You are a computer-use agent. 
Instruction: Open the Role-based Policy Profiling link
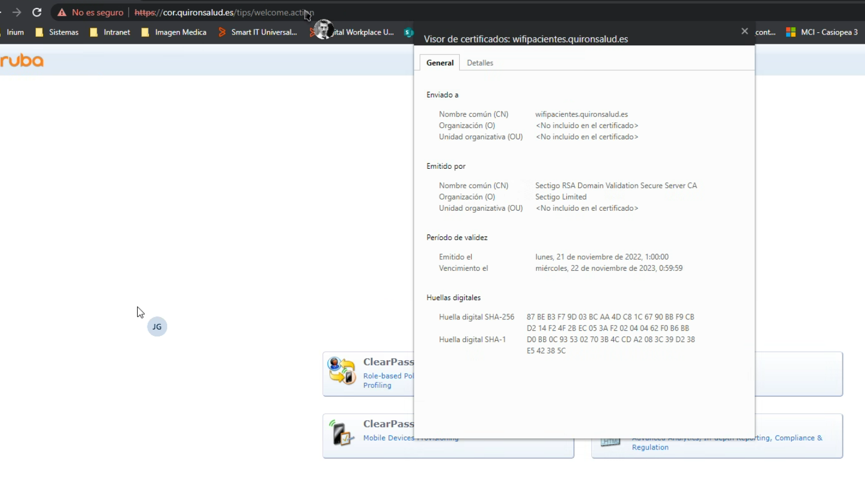(388, 381)
